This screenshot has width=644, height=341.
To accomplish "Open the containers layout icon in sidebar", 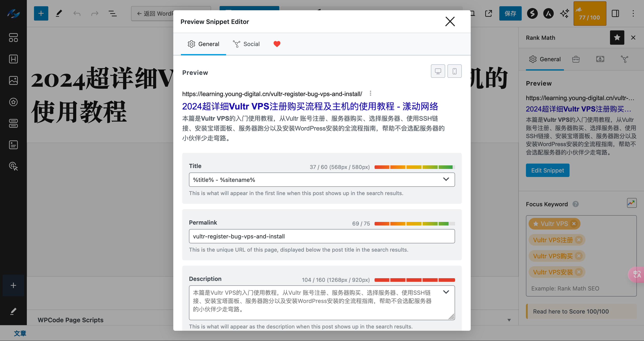I will (x=13, y=38).
